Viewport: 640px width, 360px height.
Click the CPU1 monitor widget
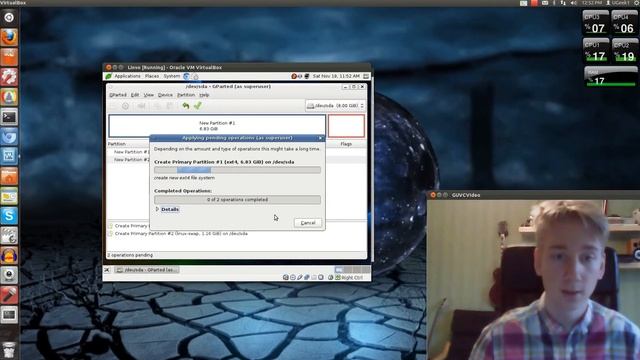tap(596, 51)
